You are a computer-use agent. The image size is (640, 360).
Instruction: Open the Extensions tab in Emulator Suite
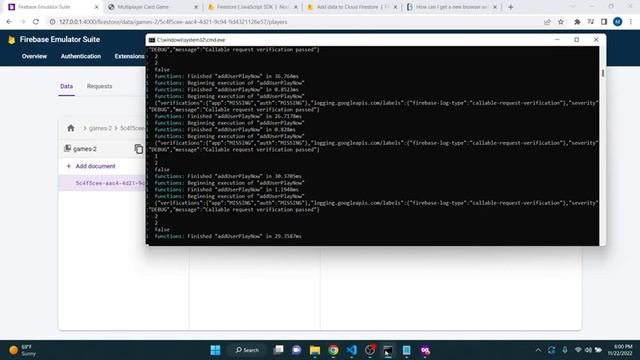point(129,56)
